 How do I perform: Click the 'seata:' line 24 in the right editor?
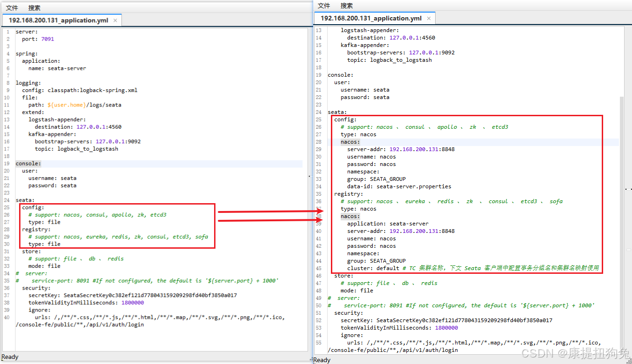click(x=337, y=112)
